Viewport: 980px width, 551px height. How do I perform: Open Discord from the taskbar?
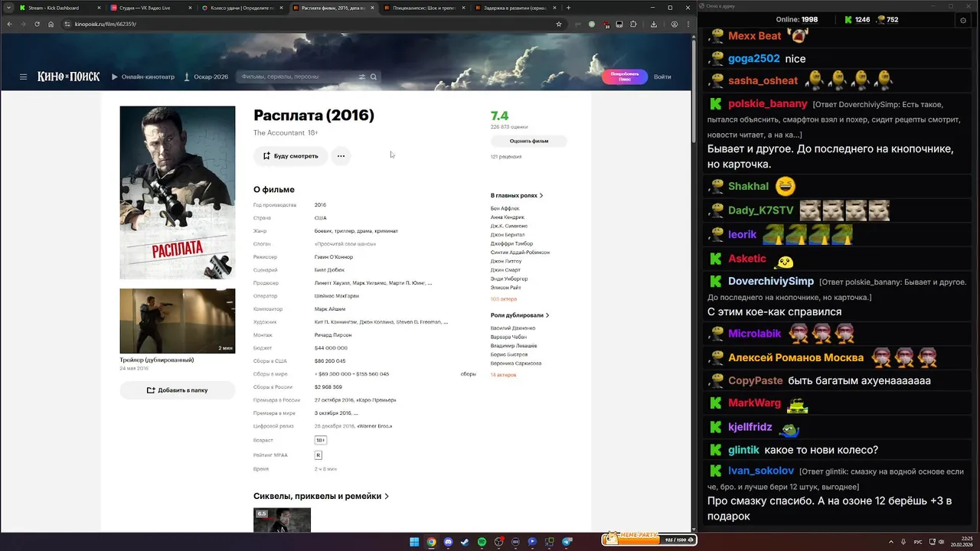[448, 542]
